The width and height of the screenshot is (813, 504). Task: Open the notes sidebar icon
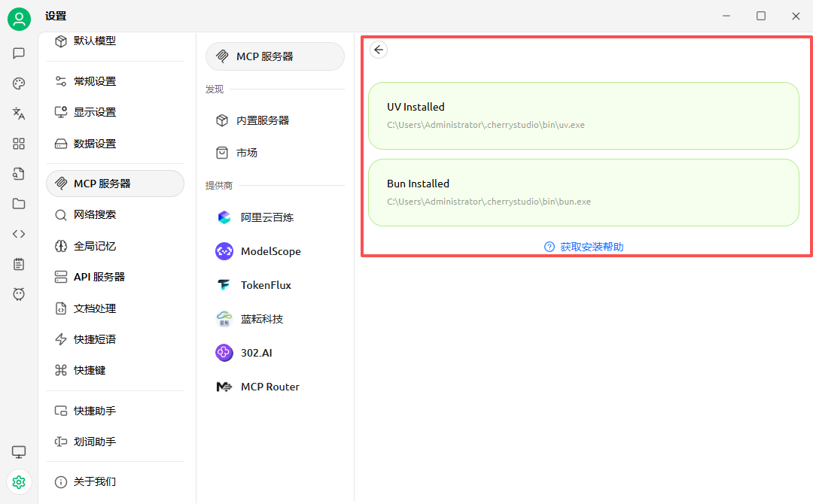click(x=19, y=264)
